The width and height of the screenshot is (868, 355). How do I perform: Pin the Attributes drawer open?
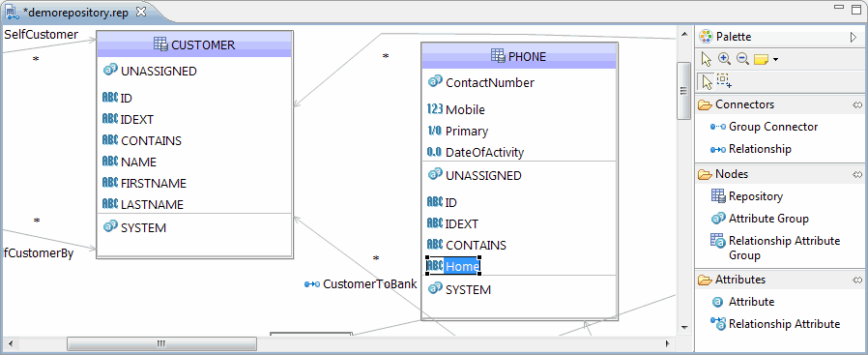pyautogui.click(x=857, y=280)
